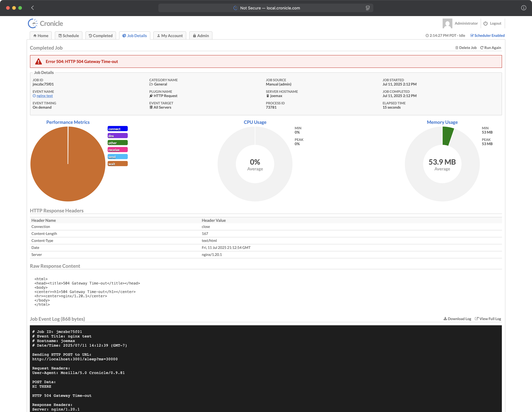Toggle the connect legend in Performance Metrics

point(117,129)
